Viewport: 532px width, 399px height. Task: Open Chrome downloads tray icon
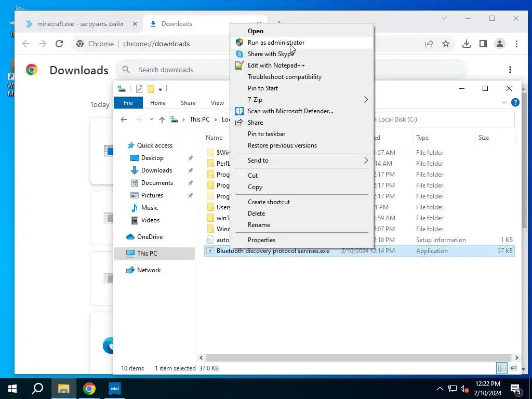point(466,44)
